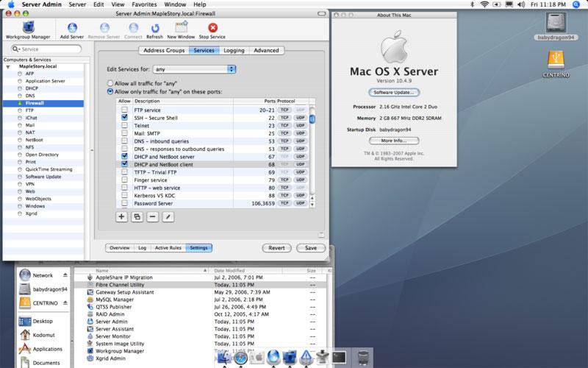Select Open Directory in the services list
Image resolution: width=588 pixels, height=368 pixels.
click(43, 155)
